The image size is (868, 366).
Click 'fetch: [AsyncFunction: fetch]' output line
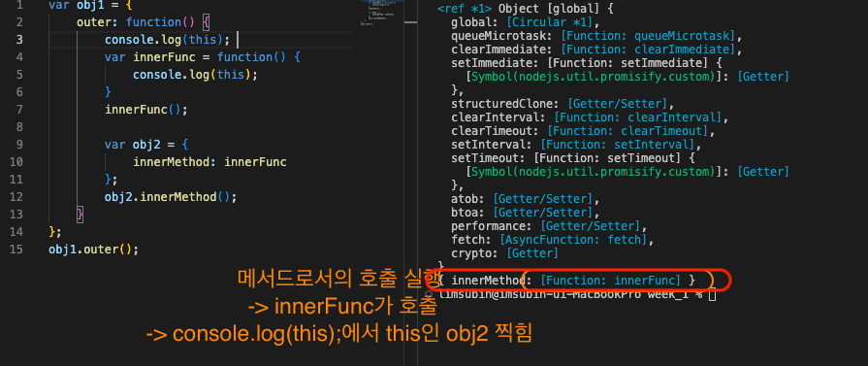point(553,240)
